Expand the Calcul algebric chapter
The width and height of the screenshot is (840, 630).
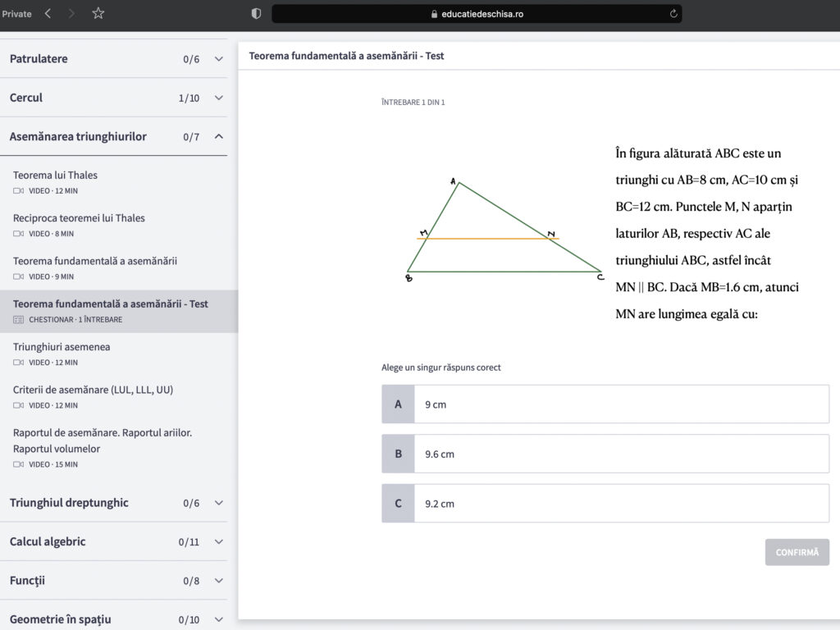point(218,542)
